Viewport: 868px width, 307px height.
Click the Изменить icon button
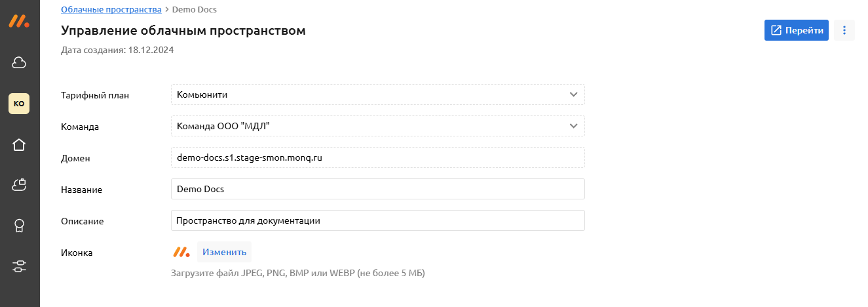point(224,252)
